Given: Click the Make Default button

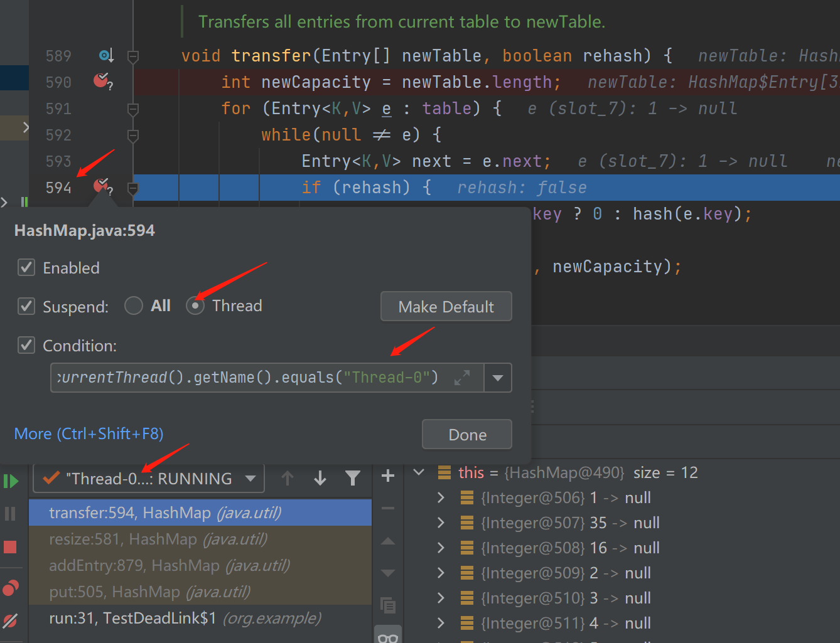Looking at the screenshot, I should click(446, 307).
